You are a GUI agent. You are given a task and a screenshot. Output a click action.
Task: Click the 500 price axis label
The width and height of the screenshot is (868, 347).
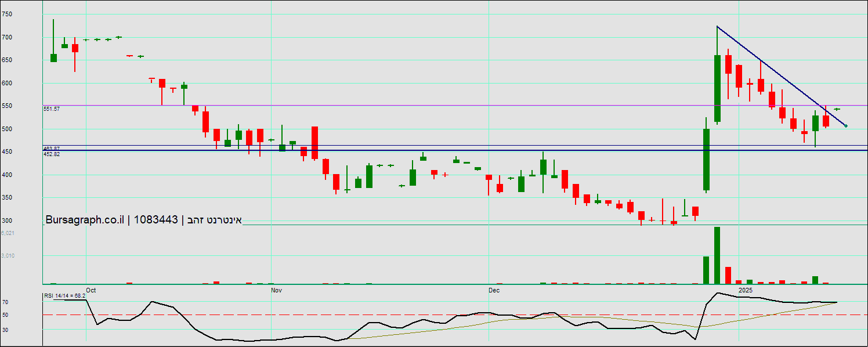coord(6,129)
